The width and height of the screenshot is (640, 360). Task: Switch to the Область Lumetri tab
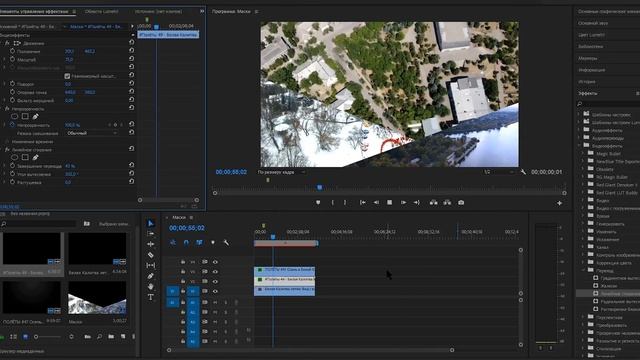coord(102,11)
